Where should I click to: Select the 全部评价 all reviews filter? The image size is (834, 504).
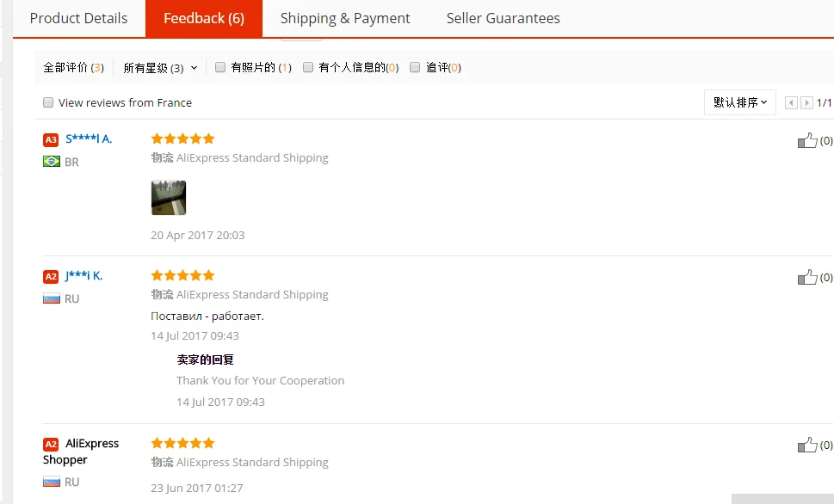pyautogui.click(x=73, y=68)
